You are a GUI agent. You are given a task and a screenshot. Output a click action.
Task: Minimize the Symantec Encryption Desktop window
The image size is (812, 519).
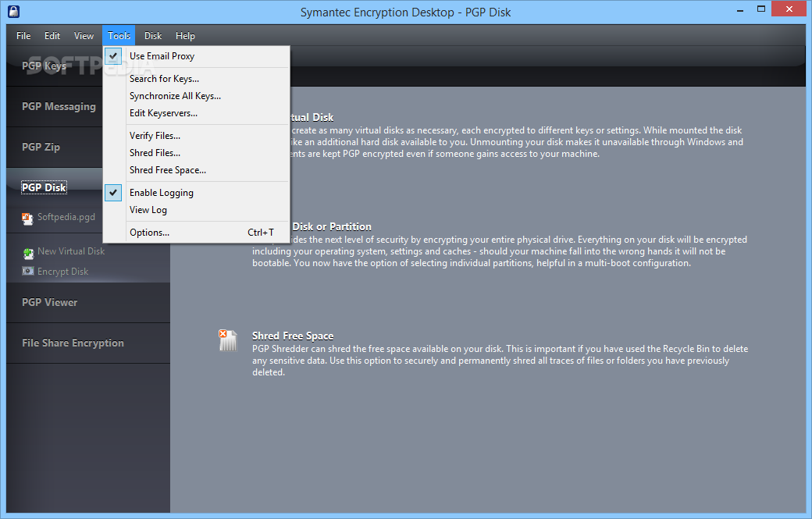click(x=740, y=9)
